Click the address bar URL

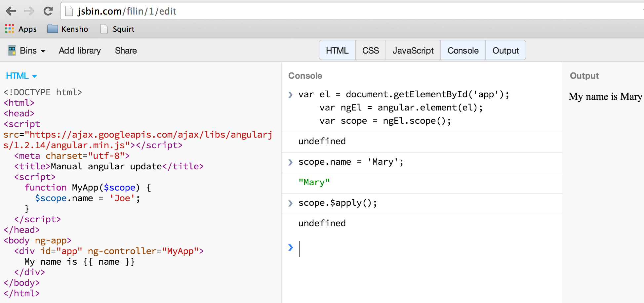coord(127,11)
